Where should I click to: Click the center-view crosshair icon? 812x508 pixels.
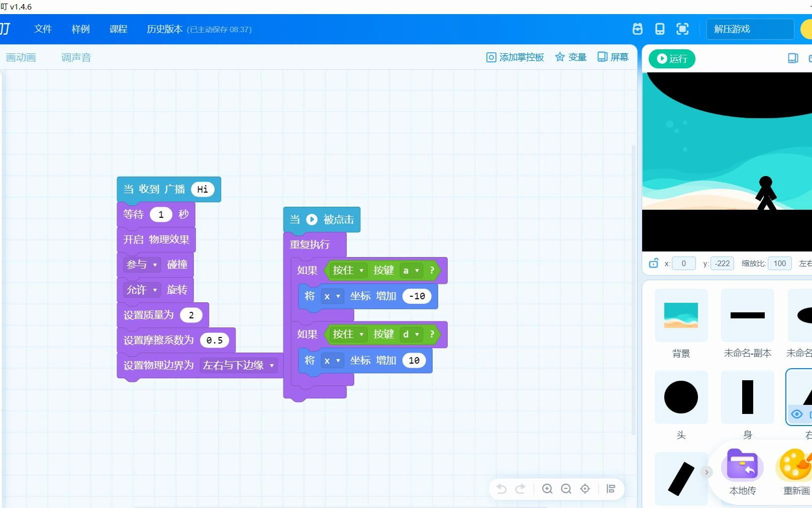tap(585, 488)
